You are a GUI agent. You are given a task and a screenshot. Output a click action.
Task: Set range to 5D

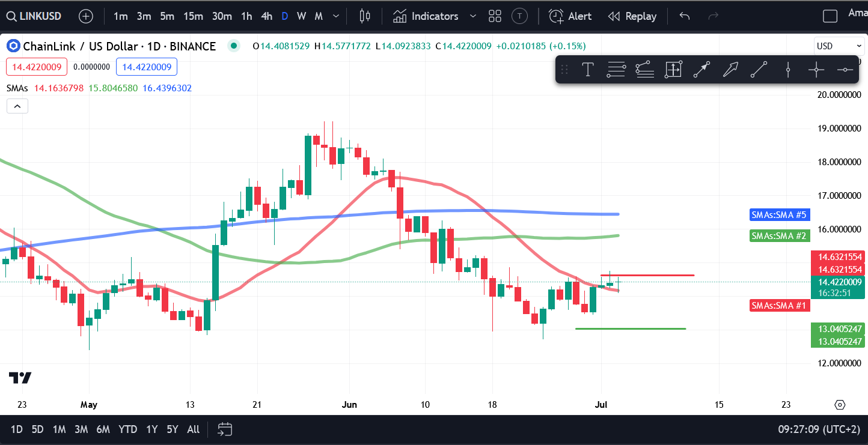tap(37, 429)
